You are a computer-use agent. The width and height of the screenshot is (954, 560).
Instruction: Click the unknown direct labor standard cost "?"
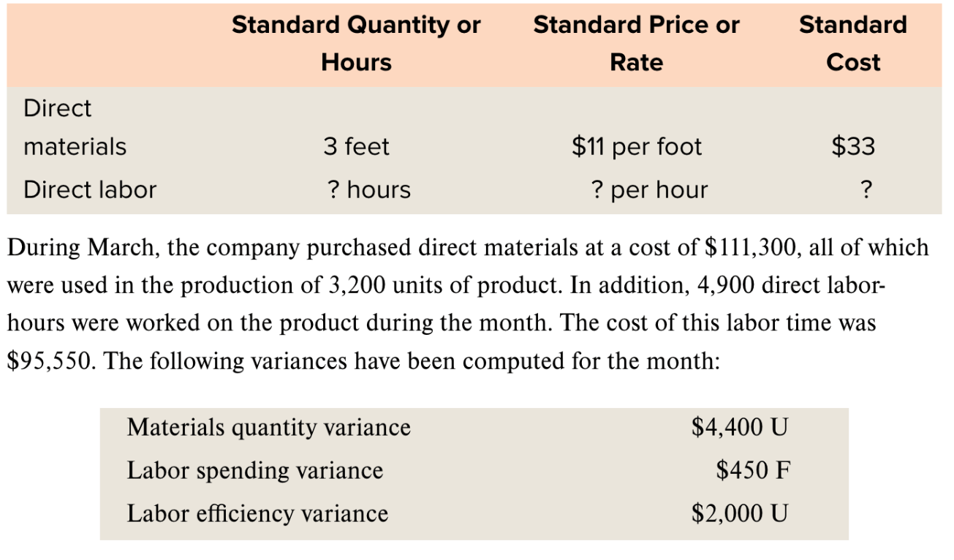(x=866, y=190)
